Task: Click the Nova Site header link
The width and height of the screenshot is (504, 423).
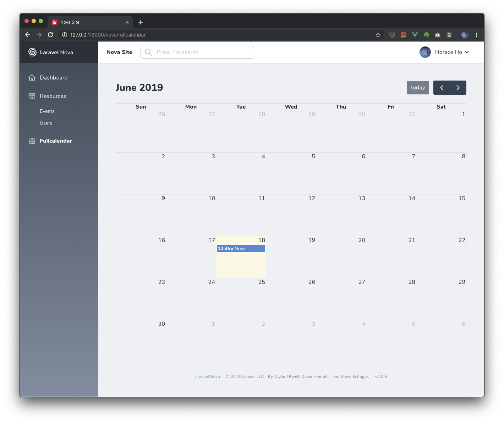Action: [x=119, y=52]
